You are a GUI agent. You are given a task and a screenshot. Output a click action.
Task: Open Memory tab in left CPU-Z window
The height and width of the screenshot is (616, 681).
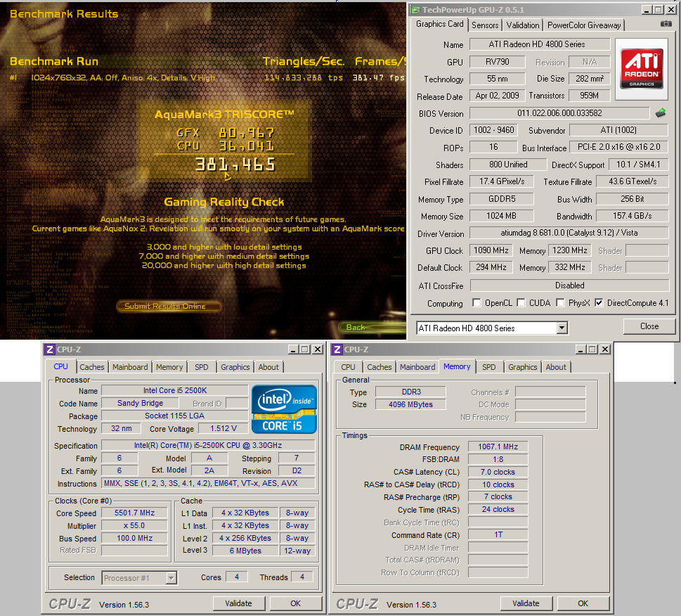pos(169,367)
